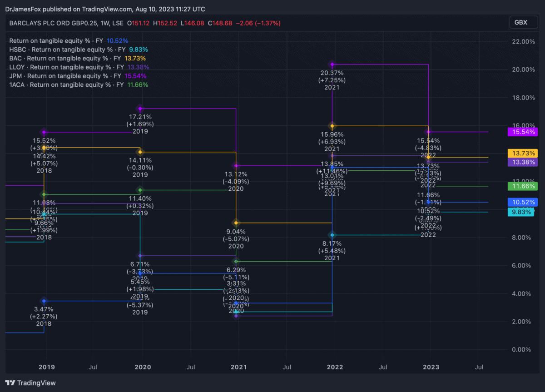This screenshot has width=545, height=392.
Task: Click the purple JPM 13.12% diamond marker
Action: click(x=236, y=166)
